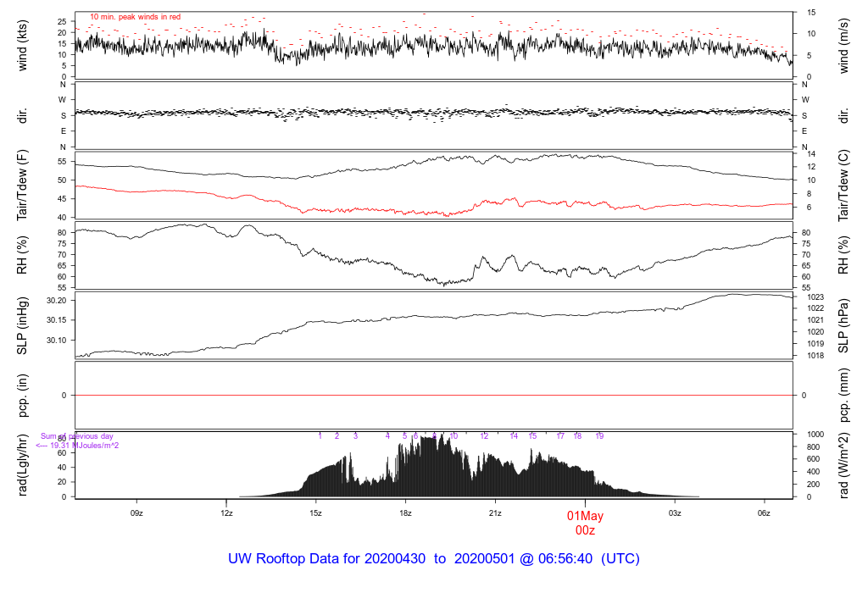Click the SLP (inHg) axis label

coord(22,326)
